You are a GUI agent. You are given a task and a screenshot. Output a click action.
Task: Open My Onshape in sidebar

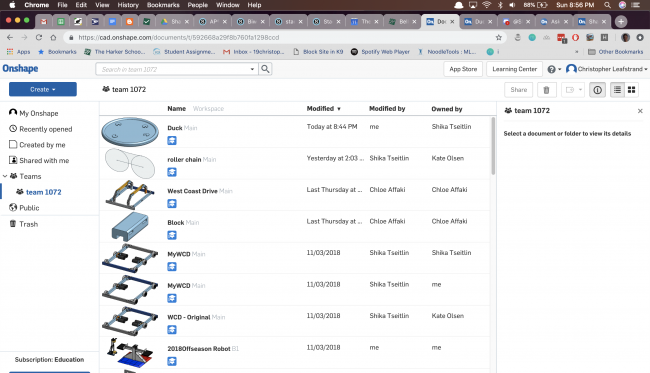[x=34, y=113]
